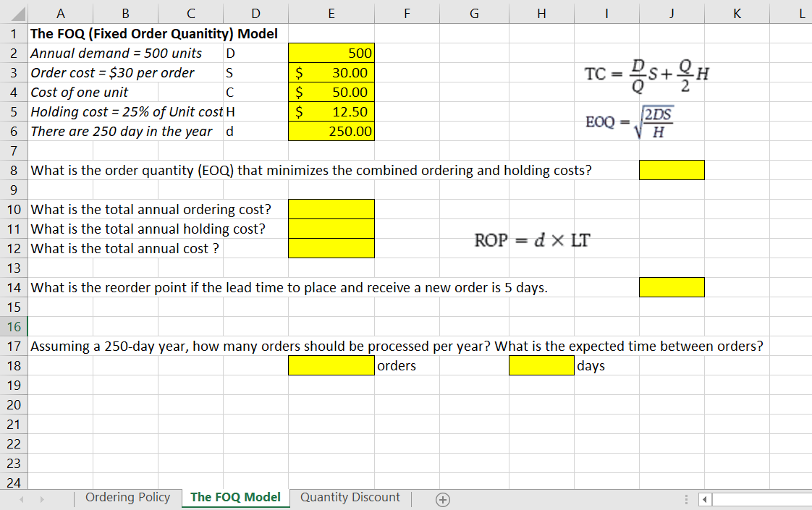Click 'What is the total annual ordering cost?'
This screenshot has width=812, height=510.
pyautogui.click(x=151, y=209)
